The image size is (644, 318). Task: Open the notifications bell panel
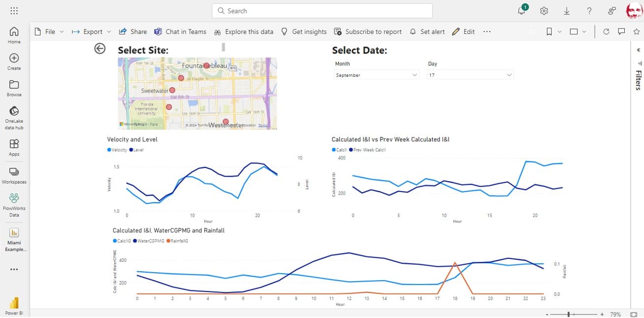tap(521, 10)
